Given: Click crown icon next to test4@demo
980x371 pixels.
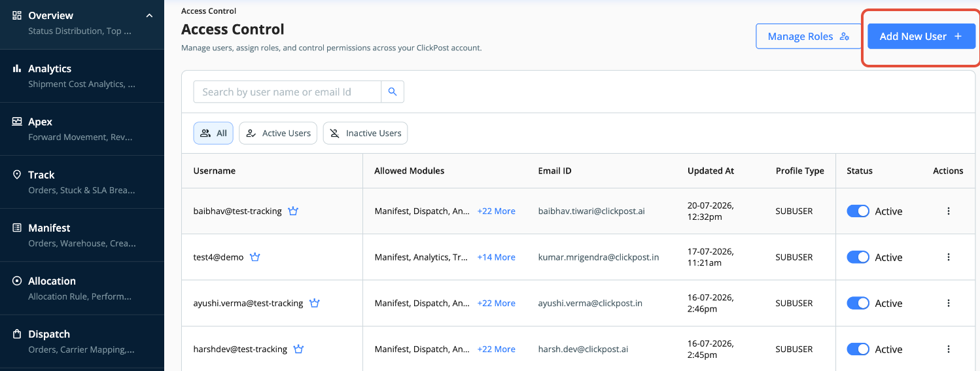Looking at the screenshot, I should pyautogui.click(x=255, y=256).
